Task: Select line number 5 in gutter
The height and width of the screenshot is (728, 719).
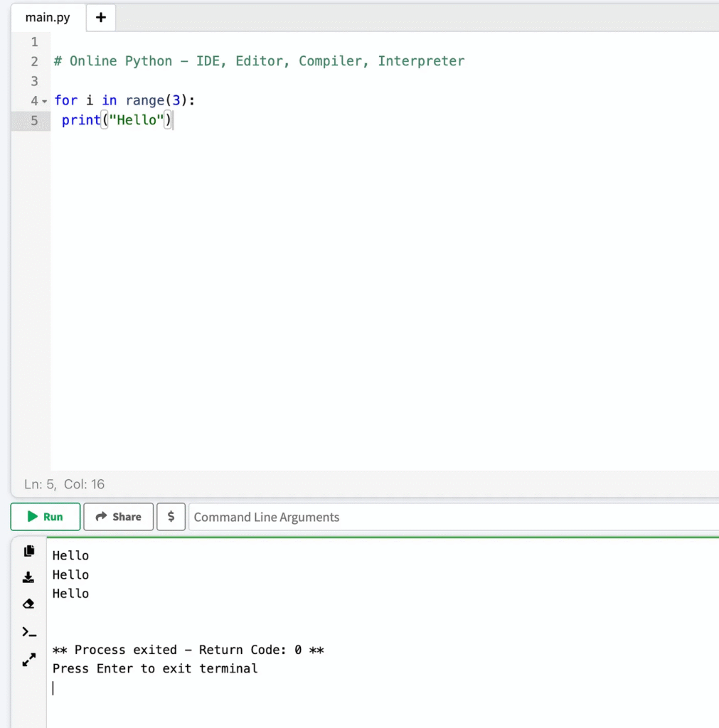Action: pos(34,121)
